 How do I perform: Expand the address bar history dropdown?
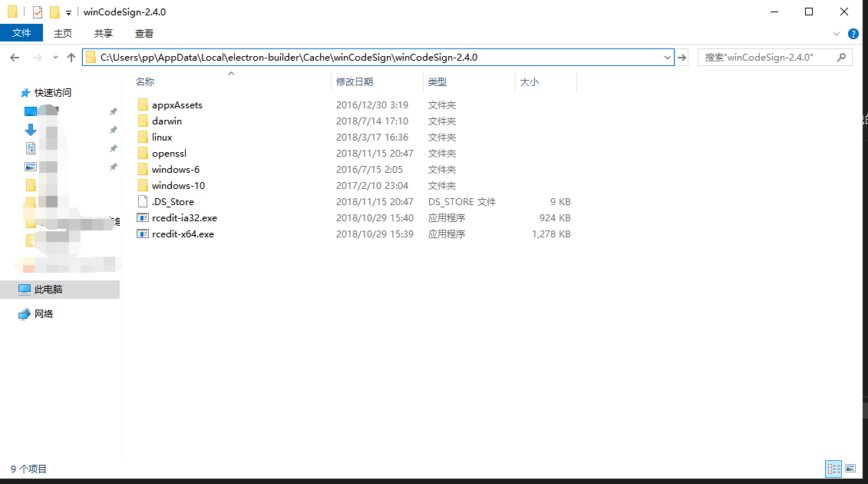tap(667, 58)
